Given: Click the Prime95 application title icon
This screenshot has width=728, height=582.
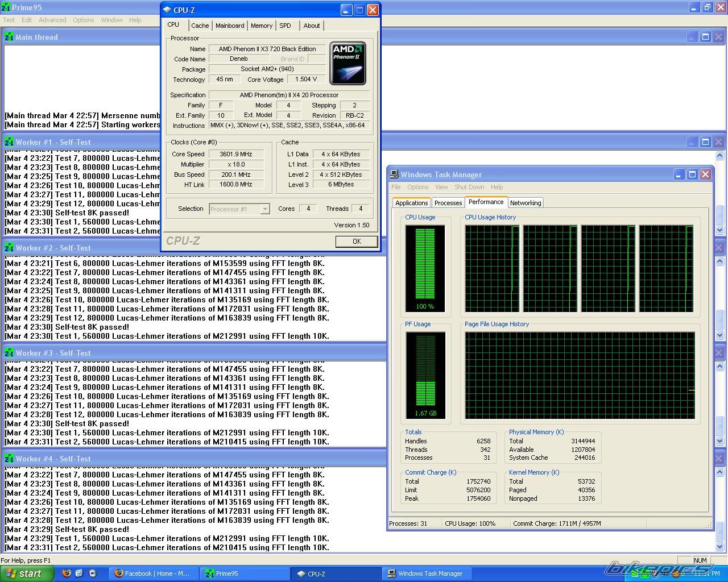Looking at the screenshot, I should tap(5, 7).
